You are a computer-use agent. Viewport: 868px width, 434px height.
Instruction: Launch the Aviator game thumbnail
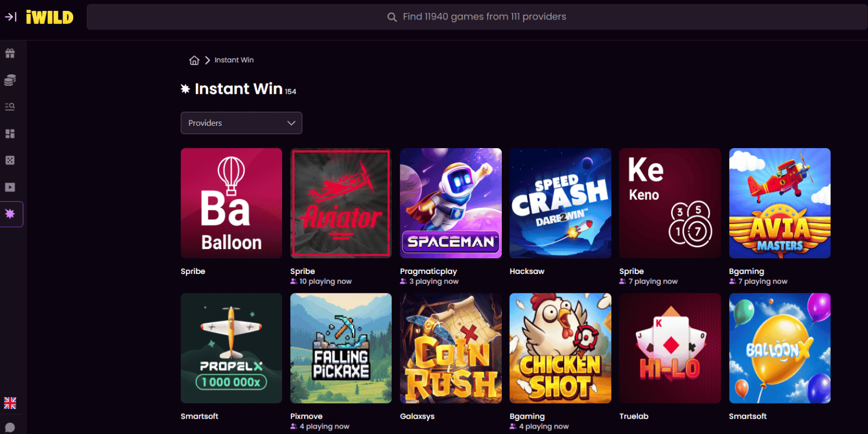pyautogui.click(x=341, y=203)
